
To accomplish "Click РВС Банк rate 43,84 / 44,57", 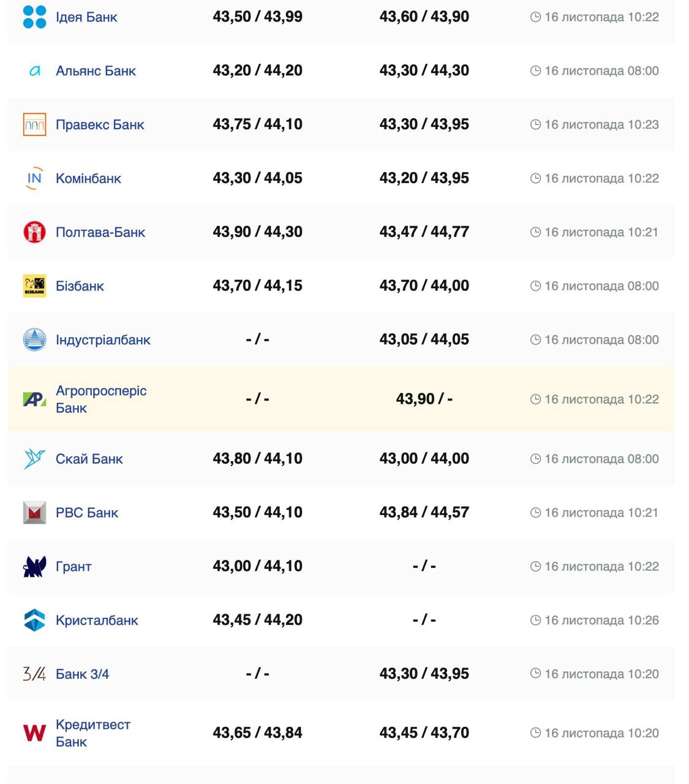I will (x=424, y=513).
